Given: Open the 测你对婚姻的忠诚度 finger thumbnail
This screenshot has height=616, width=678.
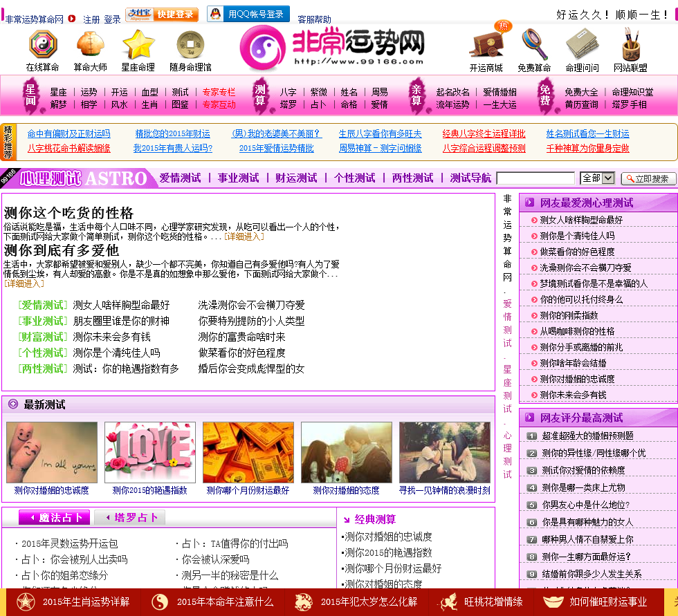Looking at the screenshot, I should pos(52,452).
